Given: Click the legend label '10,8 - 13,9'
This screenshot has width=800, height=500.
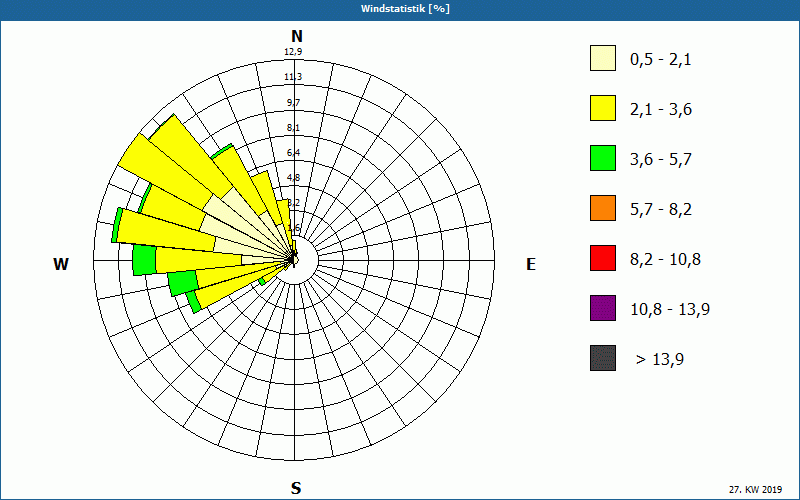Looking at the screenshot, I should pyautogui.click(x=670, y=310).
